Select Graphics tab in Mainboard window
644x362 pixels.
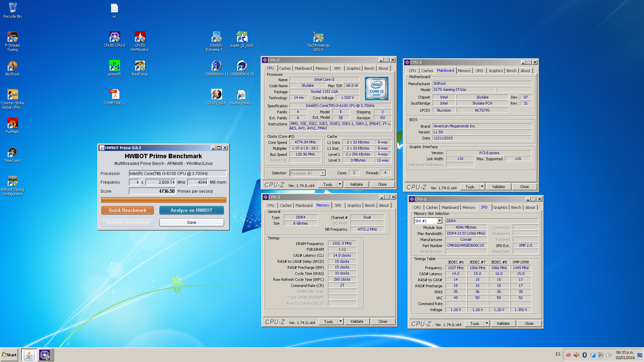pos(495,71)
